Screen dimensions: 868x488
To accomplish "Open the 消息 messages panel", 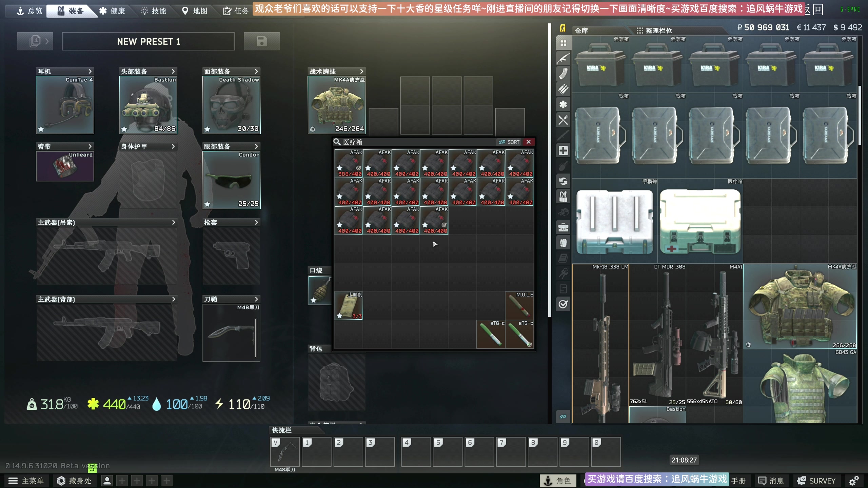I will [x=771, y=481].
